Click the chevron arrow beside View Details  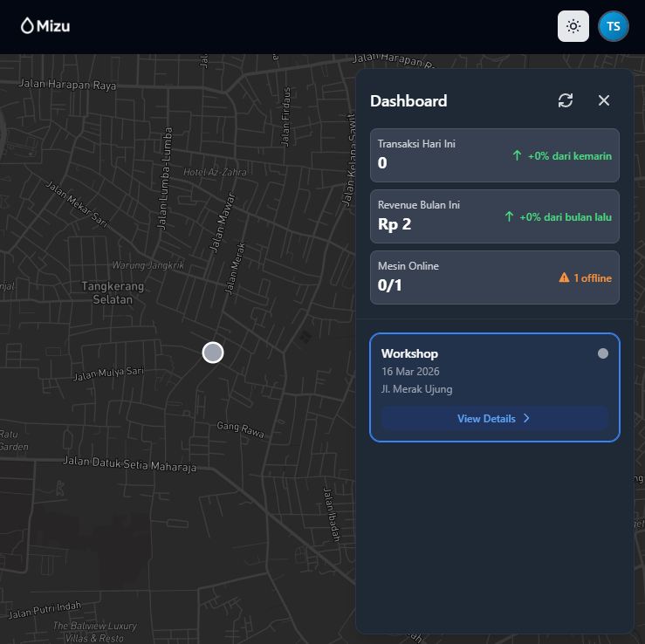(526, 418)
